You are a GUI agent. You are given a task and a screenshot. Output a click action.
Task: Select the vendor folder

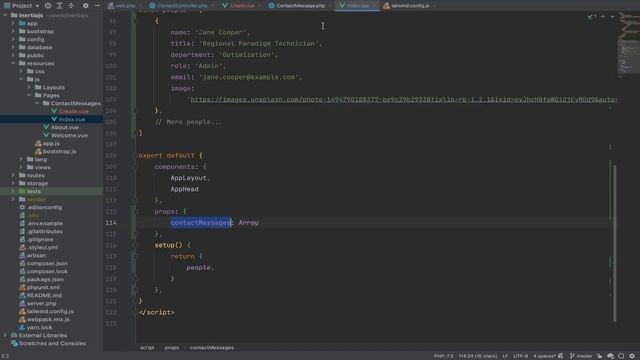[x=36, y=199]
